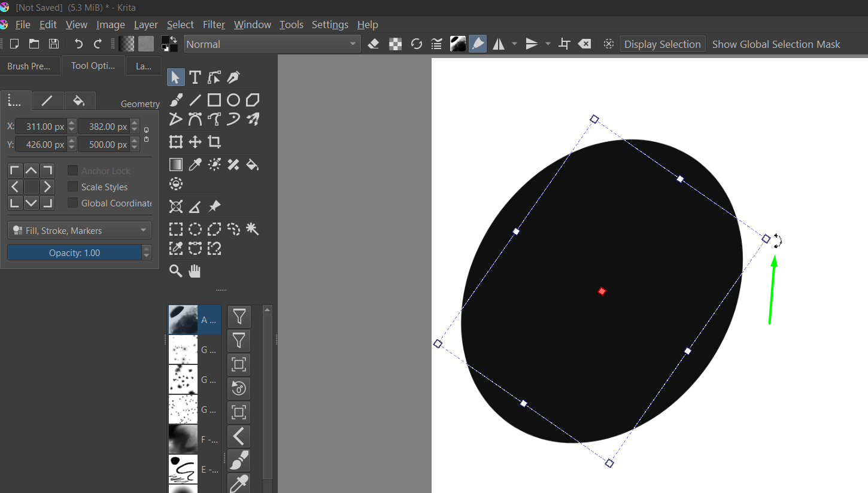Click Show Global Selection Mask

click(x=776, y=44)
